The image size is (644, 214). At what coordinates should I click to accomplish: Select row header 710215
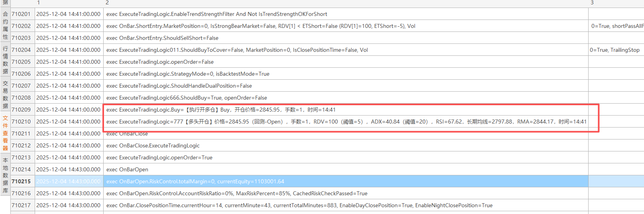(21, 181)
